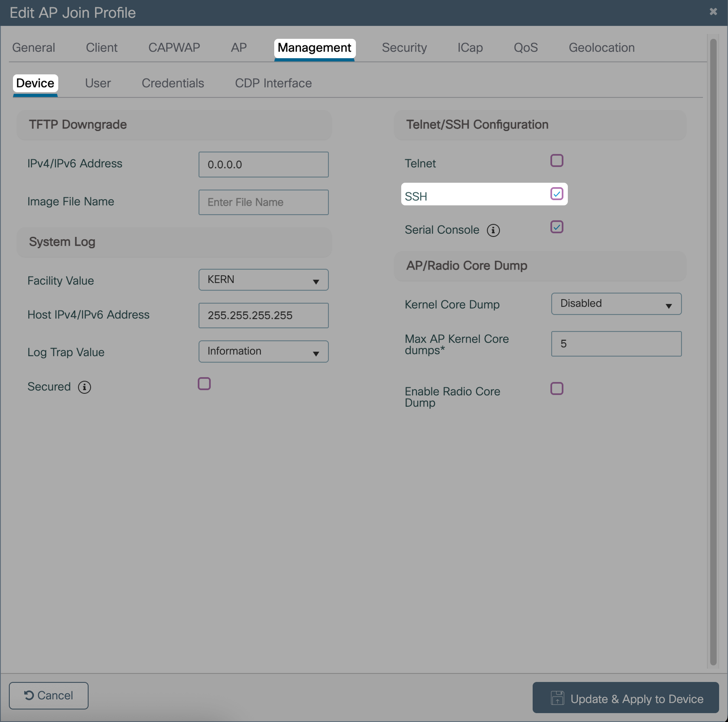This screenshot has width=728, height=722.
Task: Go to the CDP Interface sub-tab
Action: [x=273, y=83]
